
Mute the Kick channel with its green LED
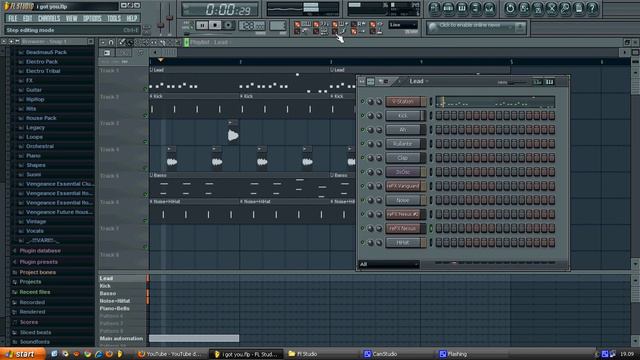[x=362, y=116]
